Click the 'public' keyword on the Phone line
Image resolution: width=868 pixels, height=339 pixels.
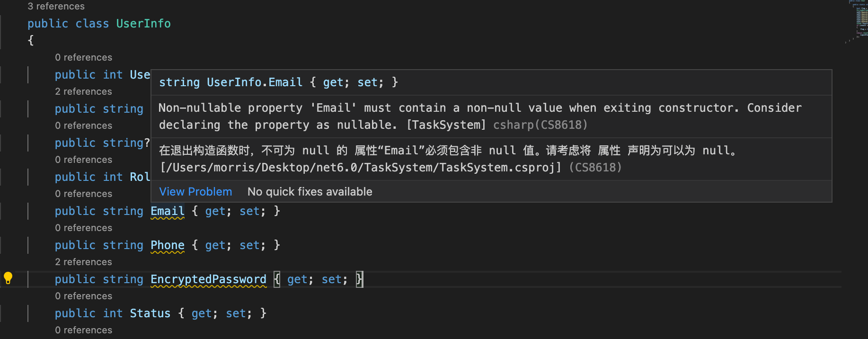[75, 245]
